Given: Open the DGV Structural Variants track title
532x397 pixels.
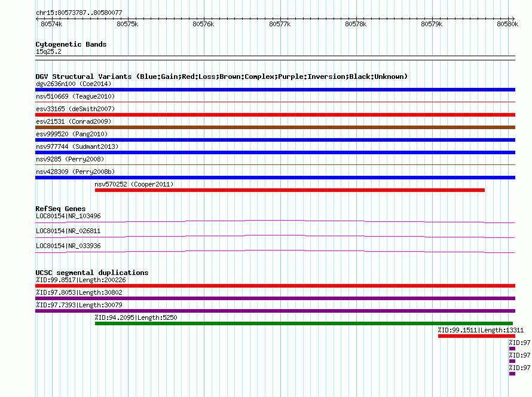Looking at the screenshot, I should (x=222, y=77).
